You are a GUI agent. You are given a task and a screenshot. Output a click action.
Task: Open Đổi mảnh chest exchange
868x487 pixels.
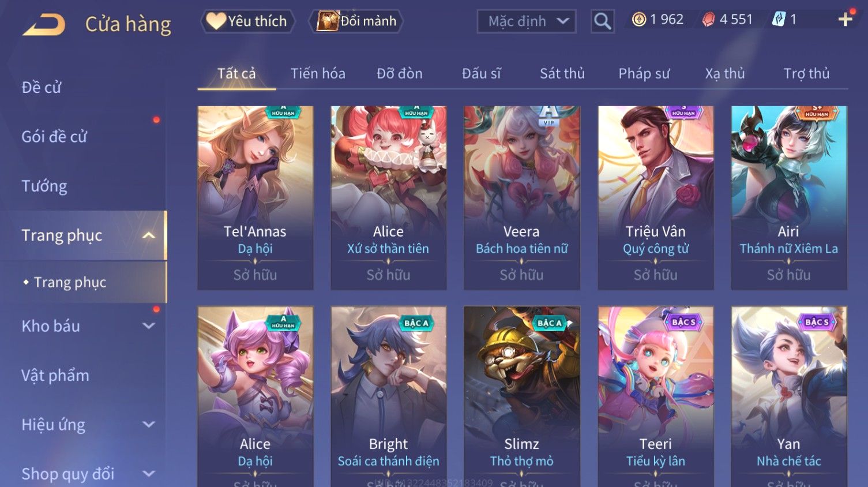click(x=357, y=21)
